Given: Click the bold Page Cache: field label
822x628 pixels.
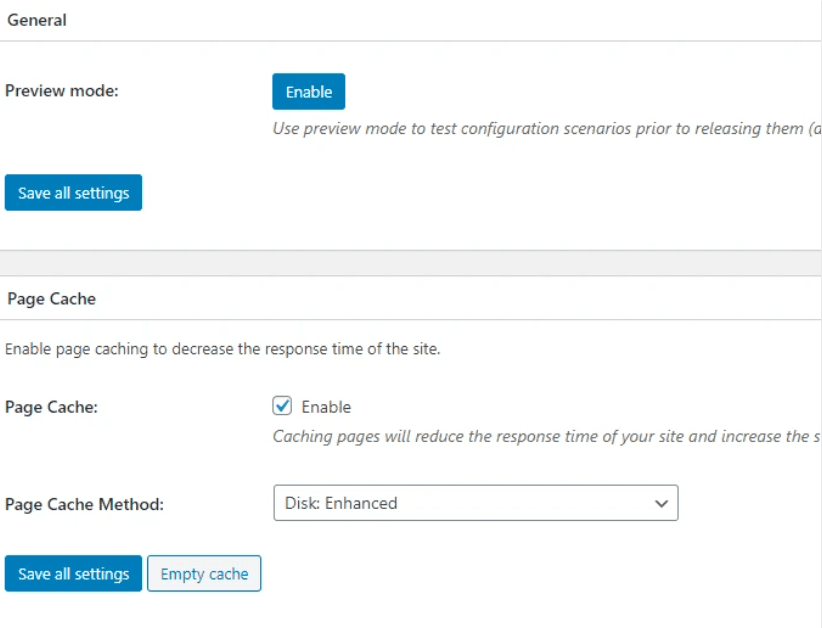Looking at the screenshot, I should click(51, 407).
